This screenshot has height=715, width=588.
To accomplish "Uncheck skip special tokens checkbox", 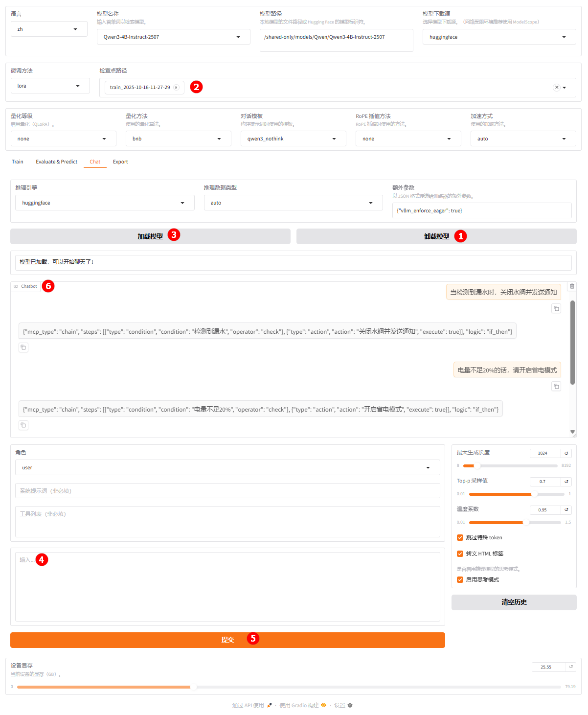I will 460,538.
